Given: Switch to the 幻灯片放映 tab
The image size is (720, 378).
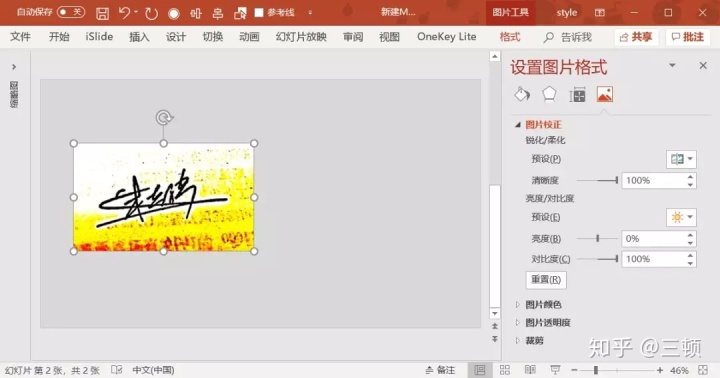Looking at the screenshot, I should (x=301, y=37).
